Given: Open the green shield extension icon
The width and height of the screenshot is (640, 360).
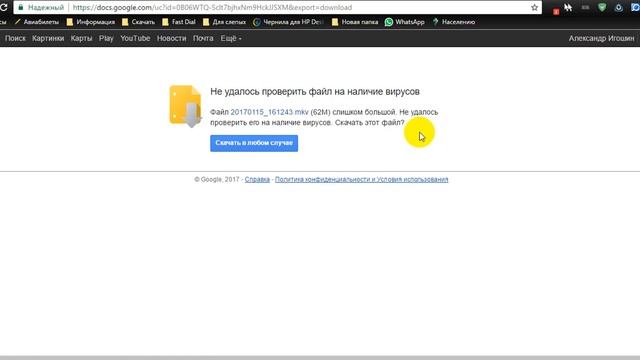Looking at the screenshot, I should [x=602, y=7].
